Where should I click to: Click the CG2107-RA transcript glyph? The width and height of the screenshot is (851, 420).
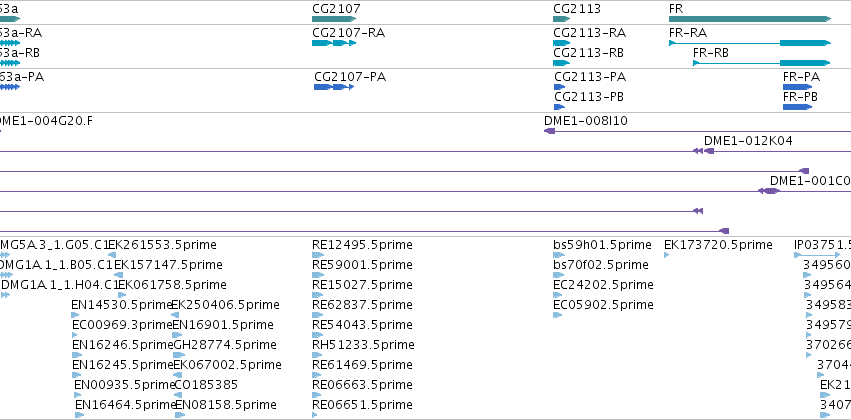[334, 43]
